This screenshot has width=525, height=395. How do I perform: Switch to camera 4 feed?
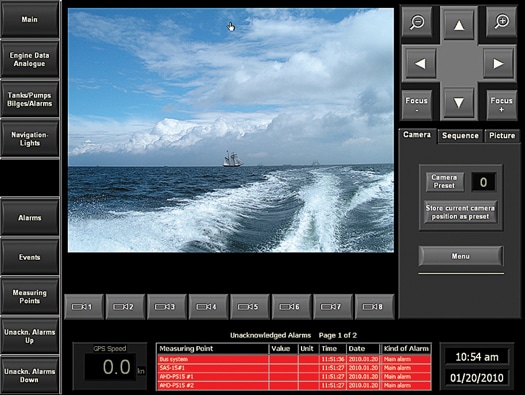pyautogui.click(x=208, y=307)
